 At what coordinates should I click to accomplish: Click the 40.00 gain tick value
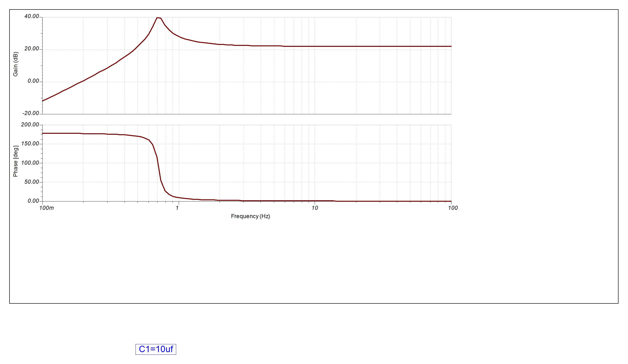click(32, 16)
